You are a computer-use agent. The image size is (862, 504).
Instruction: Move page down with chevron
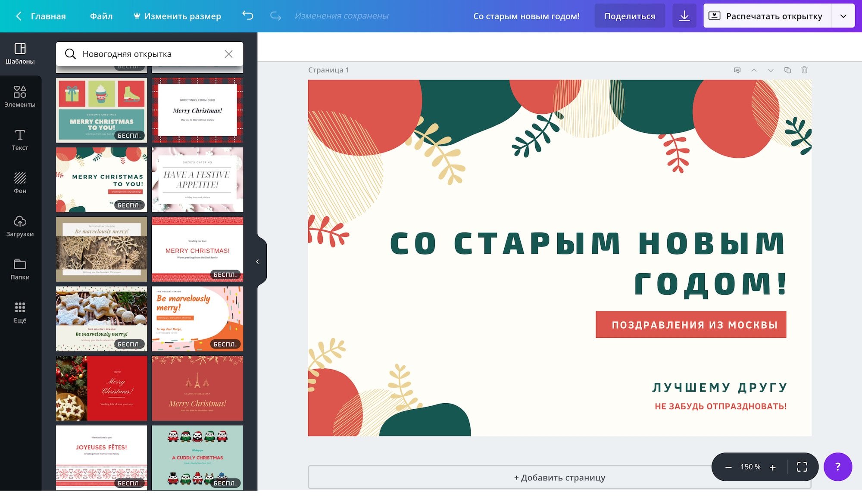pos(771,70)
